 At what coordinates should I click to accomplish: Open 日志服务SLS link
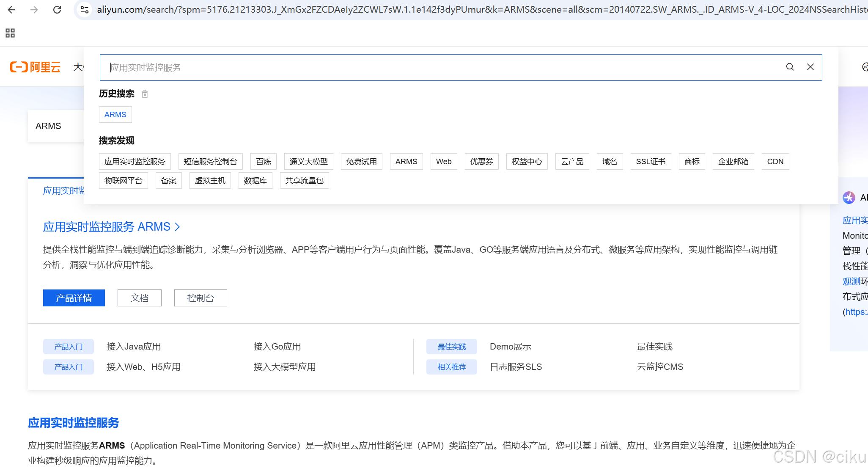pos(516,367)
